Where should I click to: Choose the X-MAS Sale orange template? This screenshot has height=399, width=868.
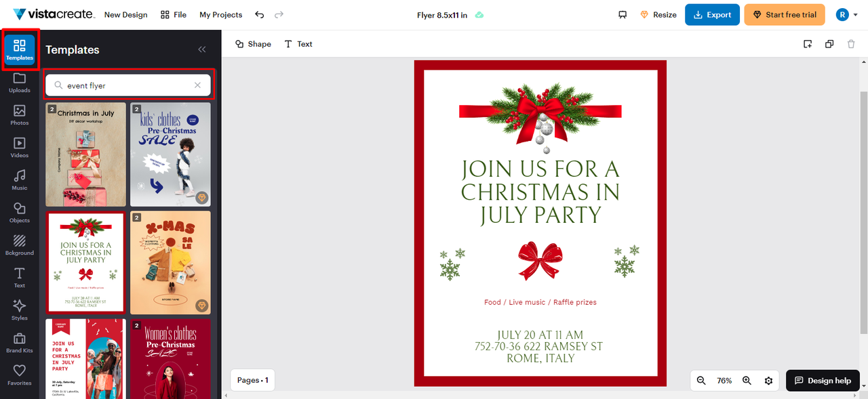[x=170, y=262]
